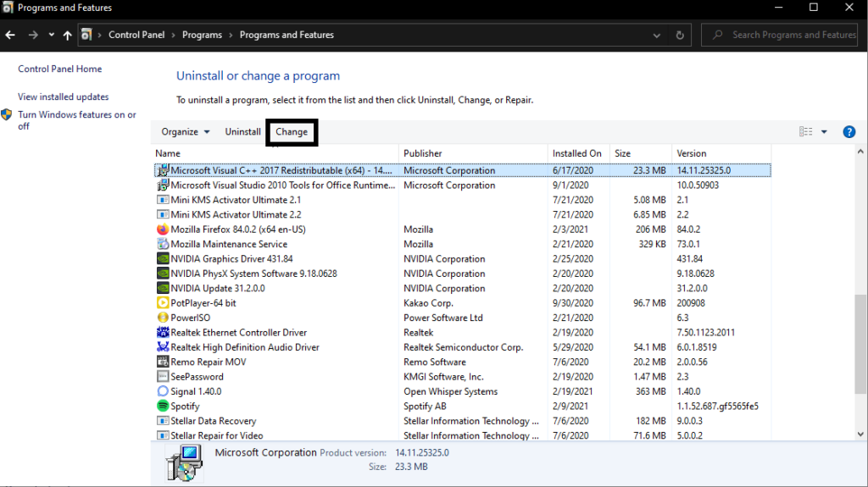Click the Spotify app icon in list
Viewport: 868px width, 487px height.
pyautogui.click(x=163, y=407)
